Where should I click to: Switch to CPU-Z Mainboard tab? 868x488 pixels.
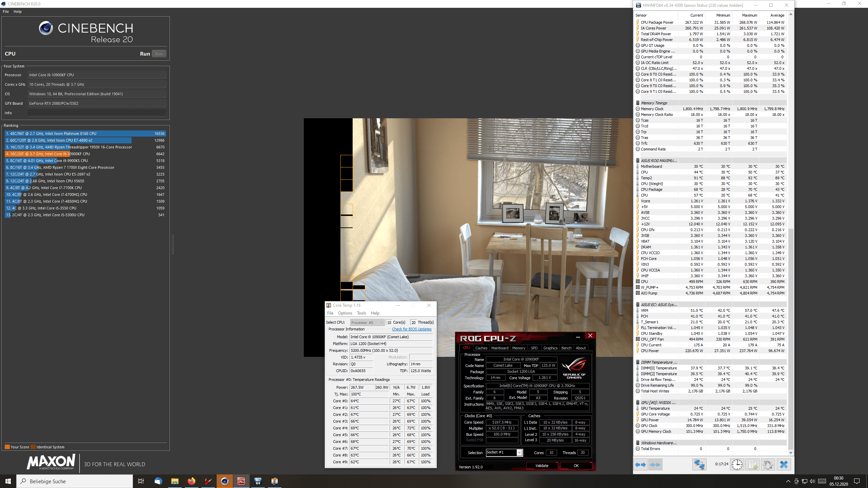pos(500,348)
